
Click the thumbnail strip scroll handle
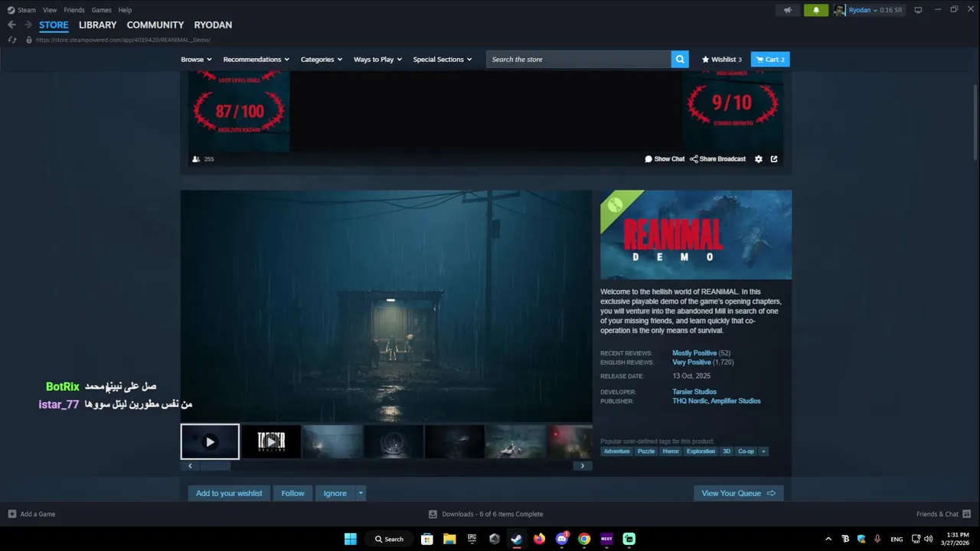pos(215,466)
